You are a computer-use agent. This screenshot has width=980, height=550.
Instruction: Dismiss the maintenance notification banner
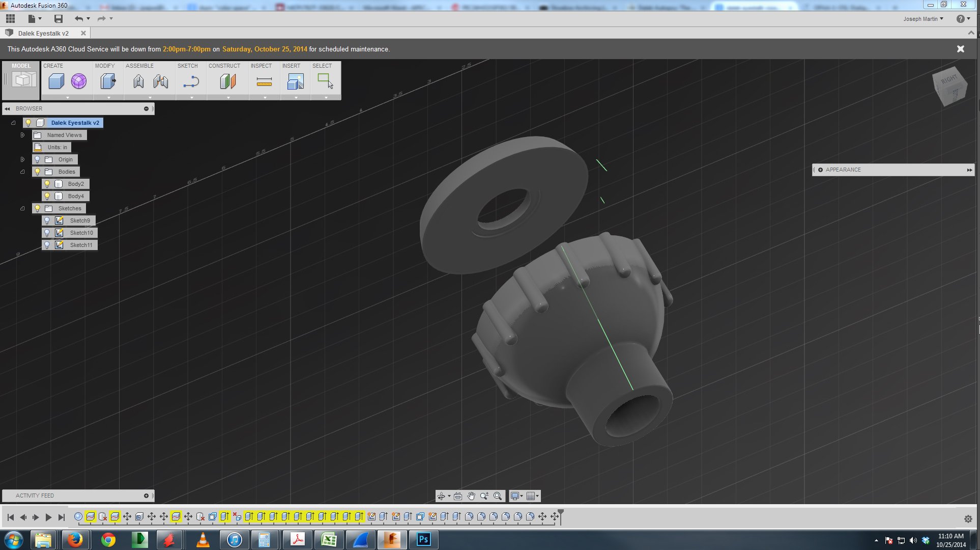(x=961, y=49)
